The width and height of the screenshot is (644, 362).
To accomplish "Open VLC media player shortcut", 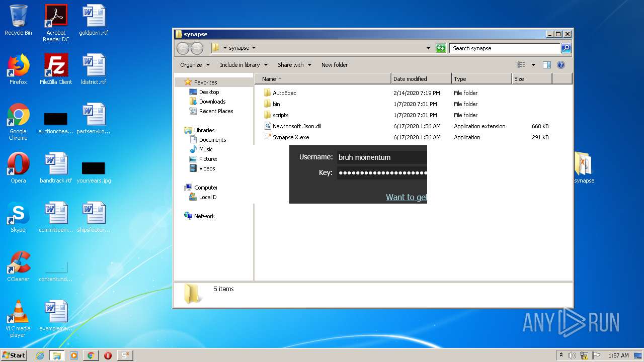I will coord(18,319).
